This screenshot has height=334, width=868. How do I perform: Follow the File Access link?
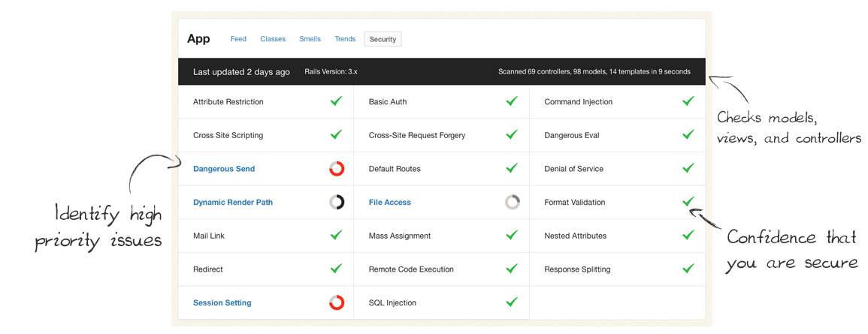390,203
